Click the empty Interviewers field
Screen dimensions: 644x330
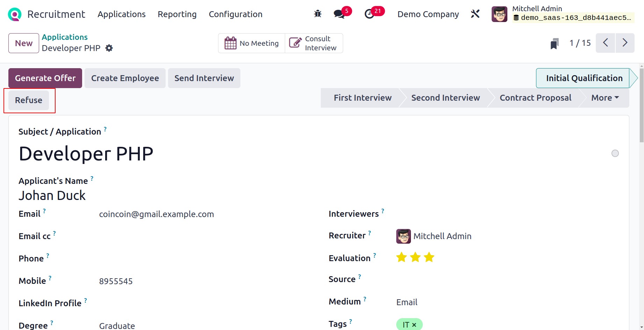tap(507, 214)
